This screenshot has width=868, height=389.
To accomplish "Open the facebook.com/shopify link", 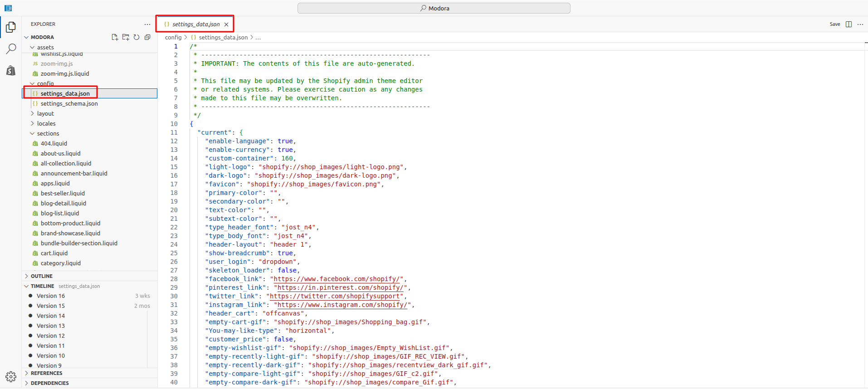I will (337, 279).
